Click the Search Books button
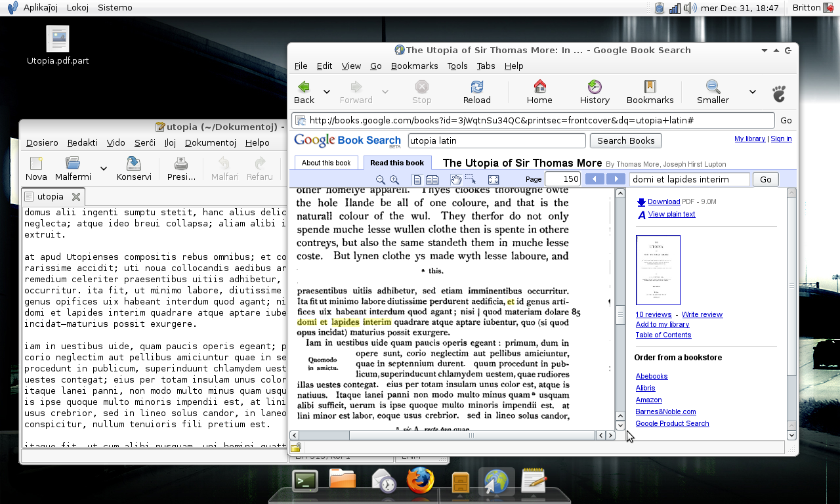840x504 pixels. pyautogui.click(x=625, y=140)
